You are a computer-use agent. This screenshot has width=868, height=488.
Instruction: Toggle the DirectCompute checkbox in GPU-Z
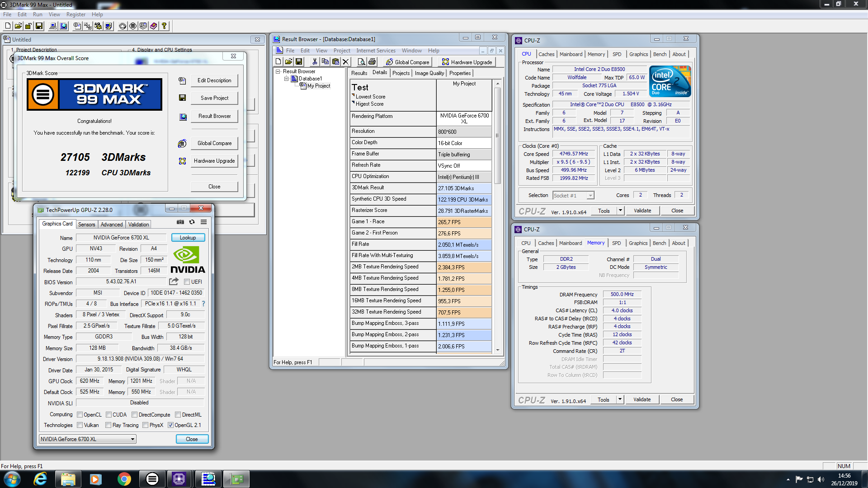134,415
